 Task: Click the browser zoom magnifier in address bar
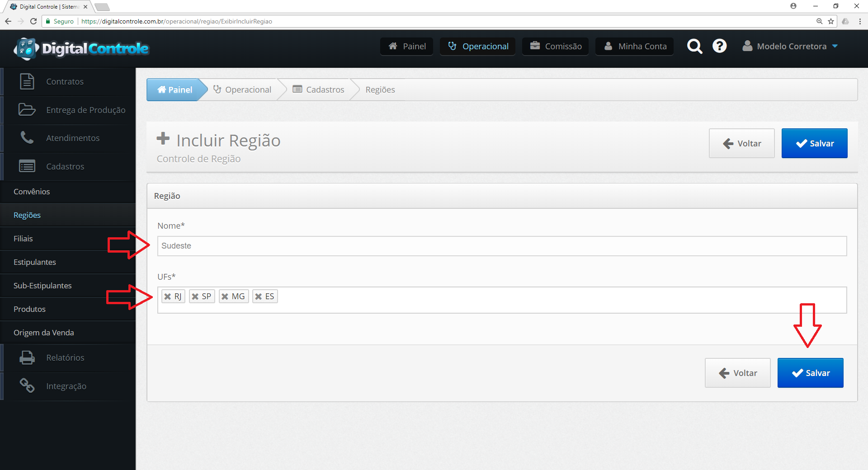coord(819,21)
